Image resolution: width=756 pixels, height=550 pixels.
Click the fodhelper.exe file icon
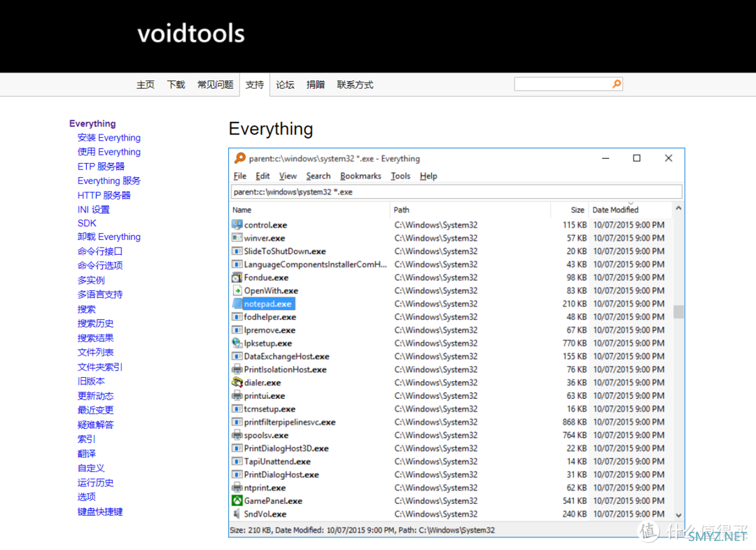pyautogui.click(x=237, y=317)
